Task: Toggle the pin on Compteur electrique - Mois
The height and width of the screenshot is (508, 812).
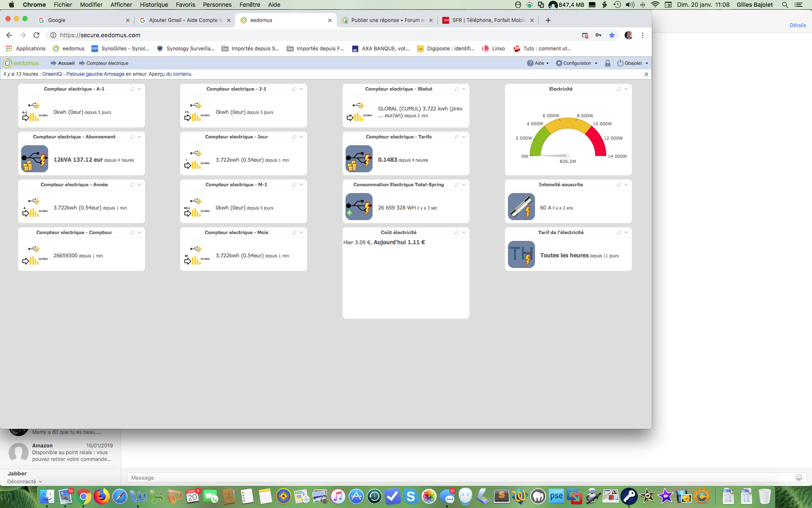Action: tap(294, 232)
